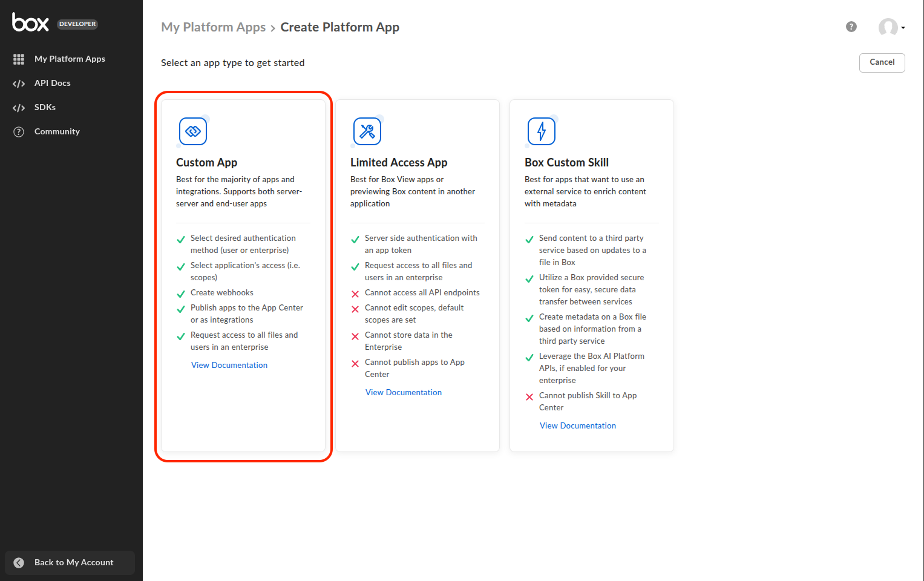924x581 pixels.
Task: Choose the Limited Access App heading
Action: coord(399,162)
